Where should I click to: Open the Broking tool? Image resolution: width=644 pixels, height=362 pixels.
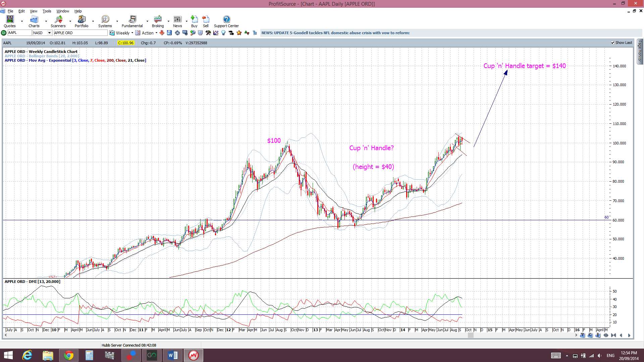158,21
